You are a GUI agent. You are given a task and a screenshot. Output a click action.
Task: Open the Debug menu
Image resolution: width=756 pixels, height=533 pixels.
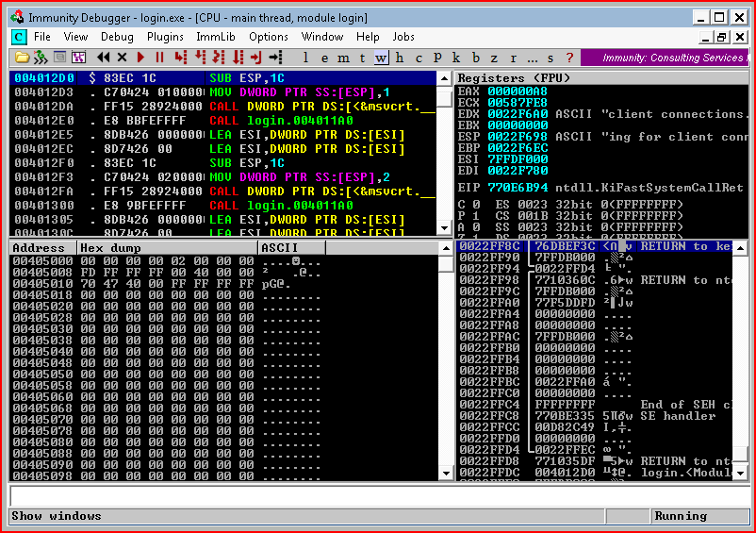tap(117, 37)
